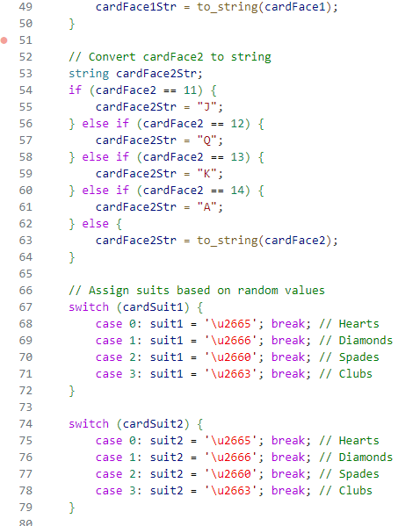The width and height of the screenshot is (420, 526).
Task: Click line number 65 in the gutter
Action: 25,274
